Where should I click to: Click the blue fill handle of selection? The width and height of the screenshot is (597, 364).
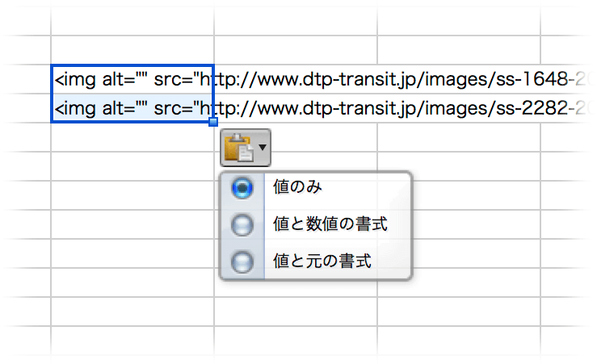pos(213,122)
